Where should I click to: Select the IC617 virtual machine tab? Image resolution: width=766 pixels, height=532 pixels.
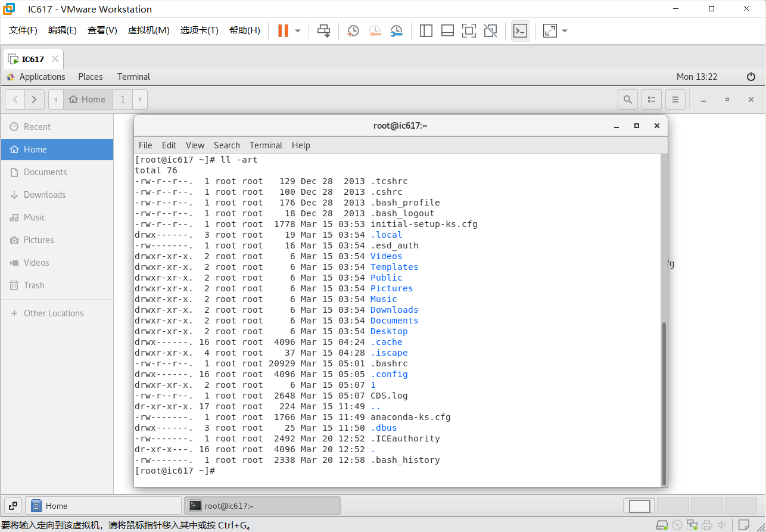click(33, 59)
